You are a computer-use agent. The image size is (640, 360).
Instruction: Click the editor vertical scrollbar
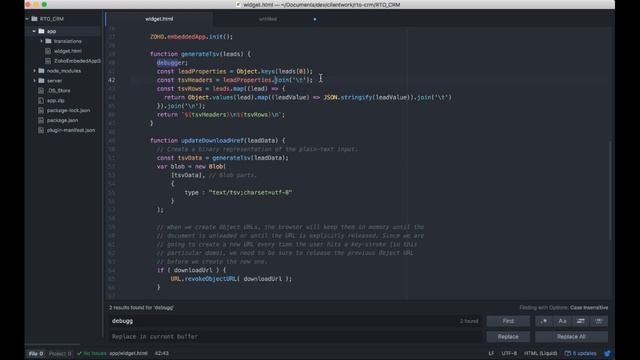click(x=611, y=190)
